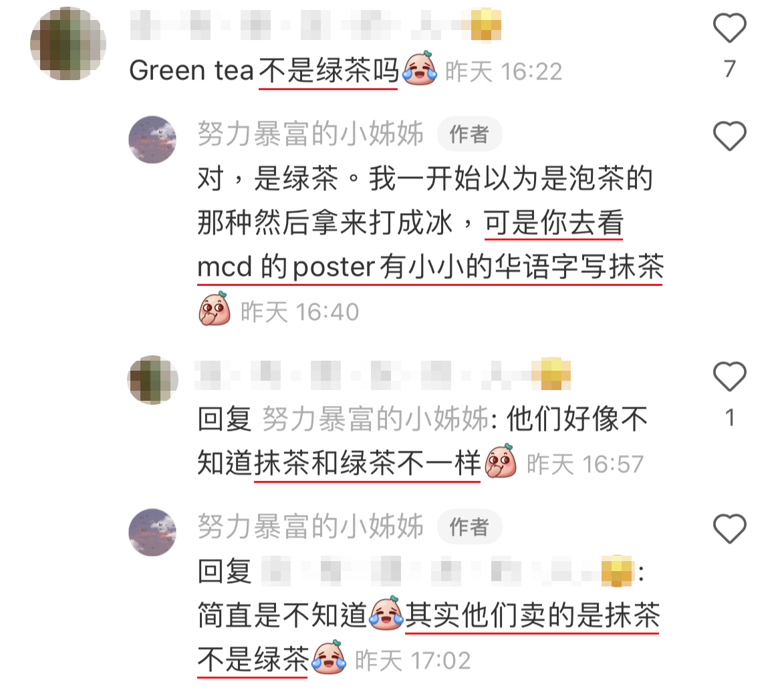Tap the crying emoji after 简直是不知道
Screen dimensions: 782x700
point(386,613)
